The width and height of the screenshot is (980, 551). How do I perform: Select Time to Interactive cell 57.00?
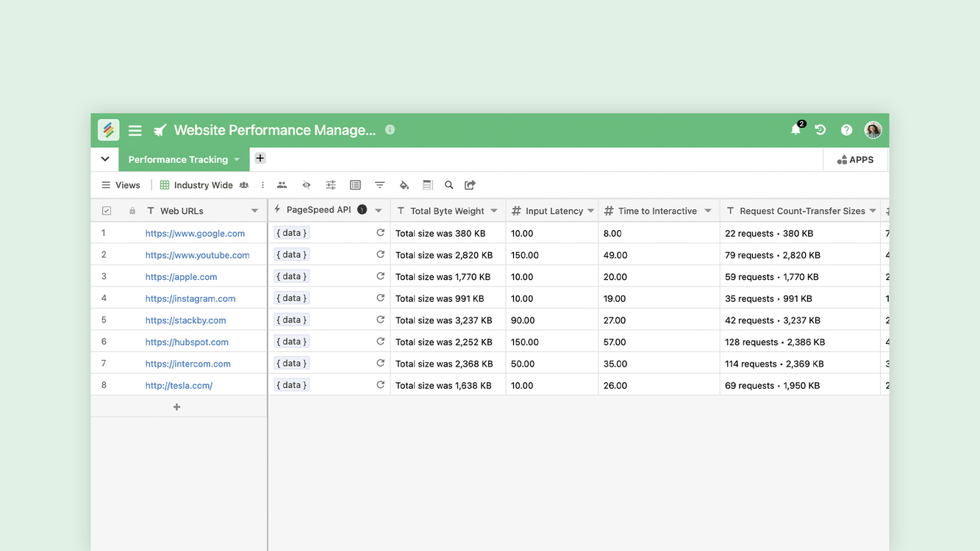pos(659,342)
